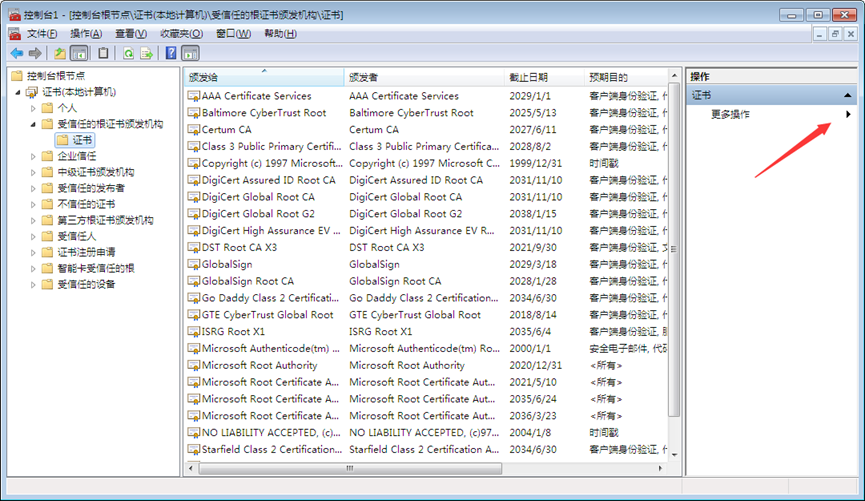Viewport: 865px width, 501px height.
Task: Select the 智能卡受信任的根 tree item
Action: (96, 268)
